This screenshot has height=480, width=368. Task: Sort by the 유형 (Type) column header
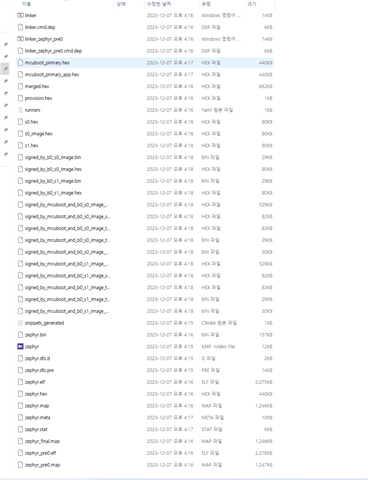(x=206, y=4)
